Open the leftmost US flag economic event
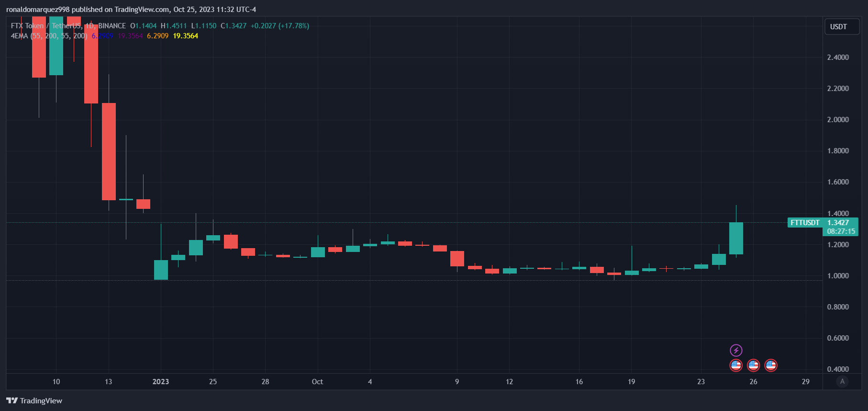The height and width of the screenshot is (411, 868). 736,365
